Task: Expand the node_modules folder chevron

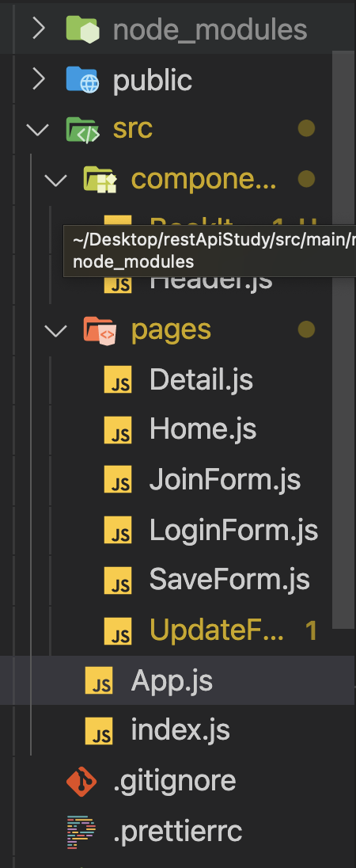Action: pos(38,29)
